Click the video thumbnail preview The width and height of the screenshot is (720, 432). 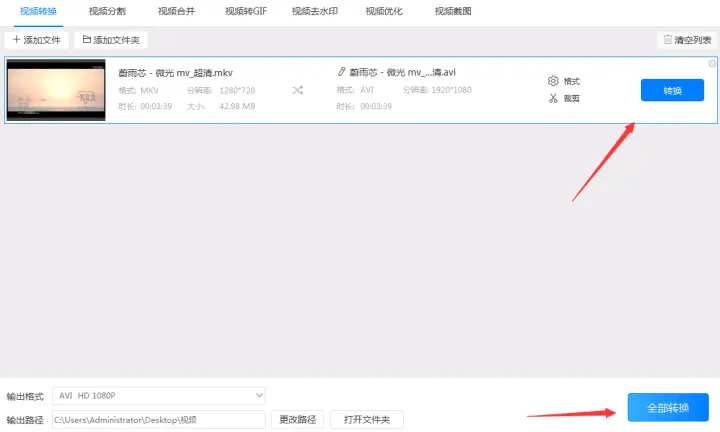coord(56,90)
